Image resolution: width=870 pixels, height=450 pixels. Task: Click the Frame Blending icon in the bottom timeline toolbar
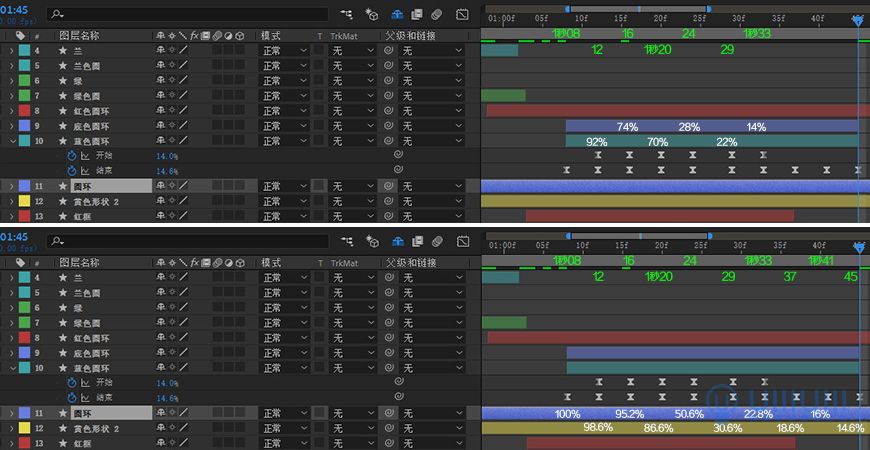(416, 241)
